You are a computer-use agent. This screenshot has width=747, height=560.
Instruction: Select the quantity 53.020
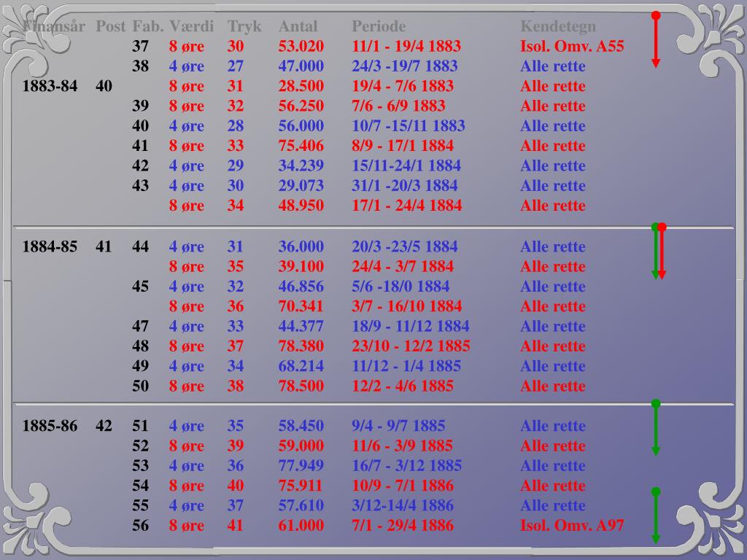coord(301,46)
